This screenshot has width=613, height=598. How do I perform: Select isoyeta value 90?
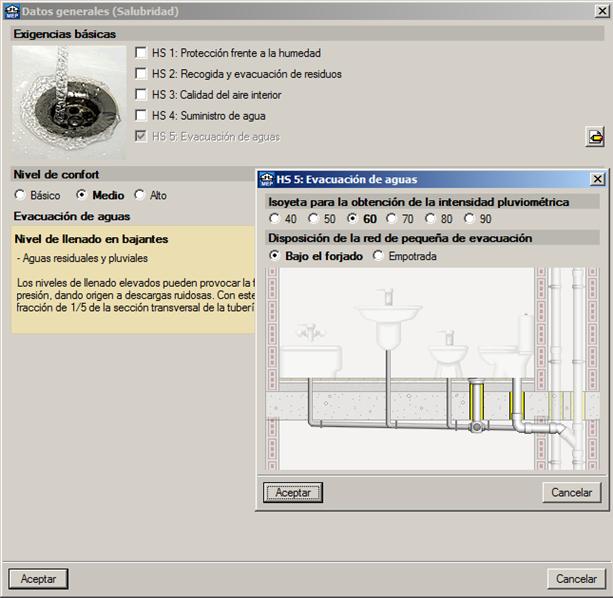tap(470, 219)
